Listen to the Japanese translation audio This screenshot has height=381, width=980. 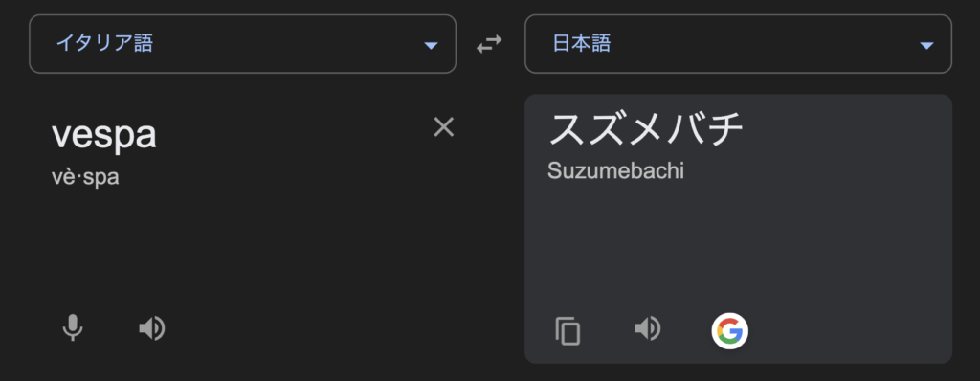(648, 327)
